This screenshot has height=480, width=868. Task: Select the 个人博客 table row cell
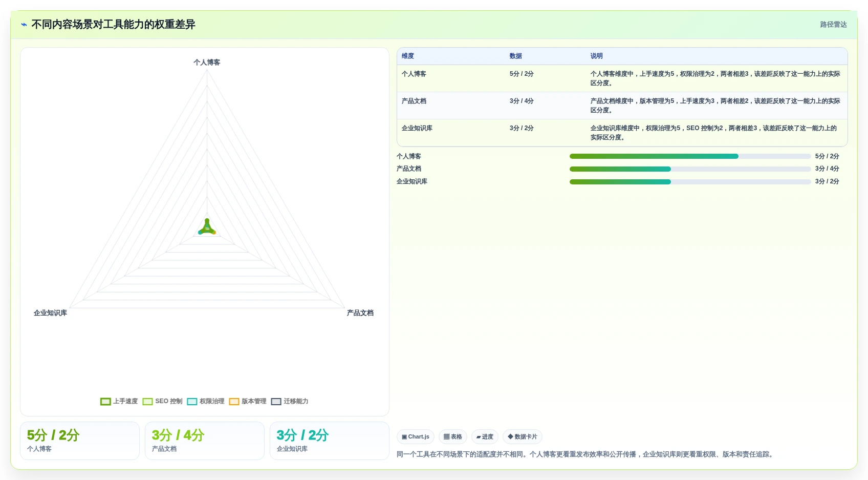pyautogui.click(x=414, y=74)
